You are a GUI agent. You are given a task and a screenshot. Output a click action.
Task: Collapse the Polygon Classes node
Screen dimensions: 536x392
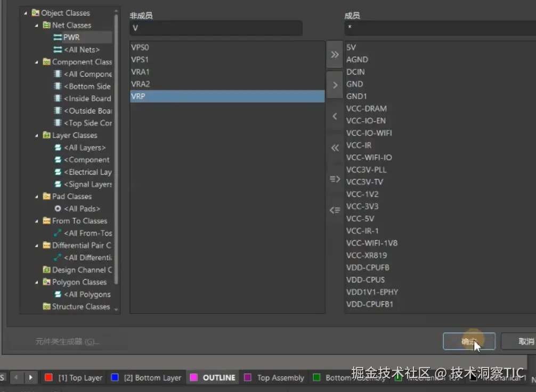coord(37,282)
